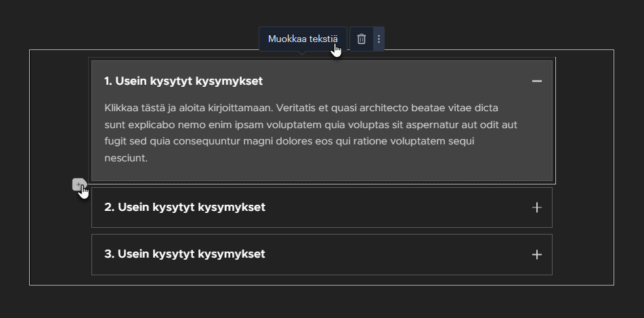Select the heading 2. Usein kysytyt kysymykset
The width and height of the screenshot is (644, 318).
[x=184, y=207]
